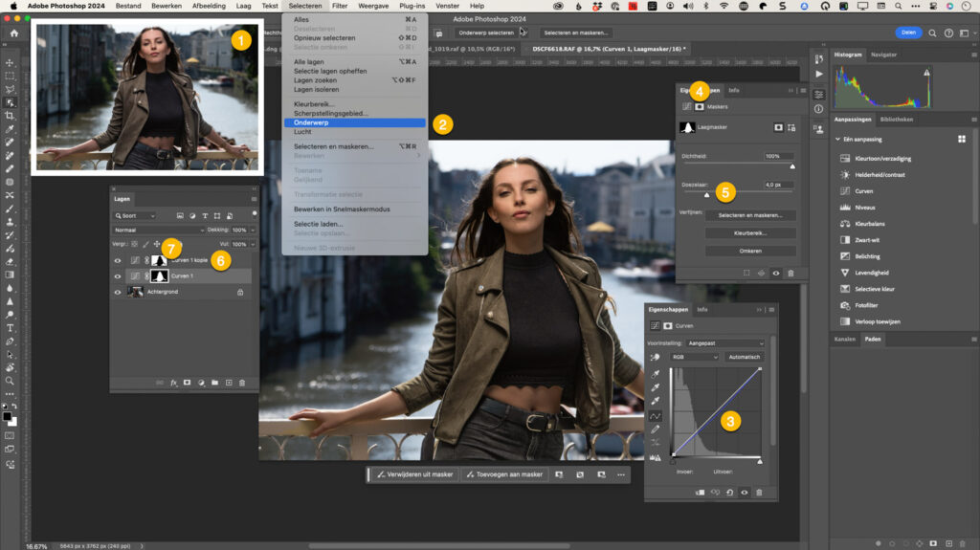The width and height of the screenshot is (980, 550).
Task: Select the Rectangular Marquee tool
Action: point(10,76)
